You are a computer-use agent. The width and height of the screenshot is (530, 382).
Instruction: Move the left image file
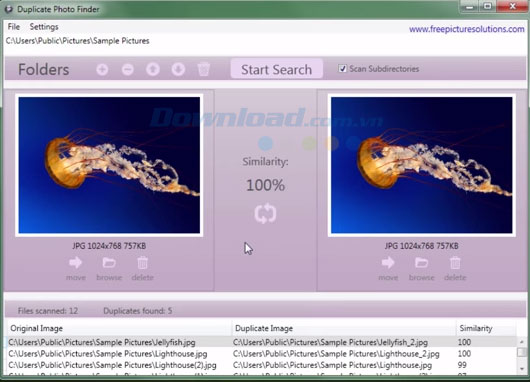tap(75, 268)
